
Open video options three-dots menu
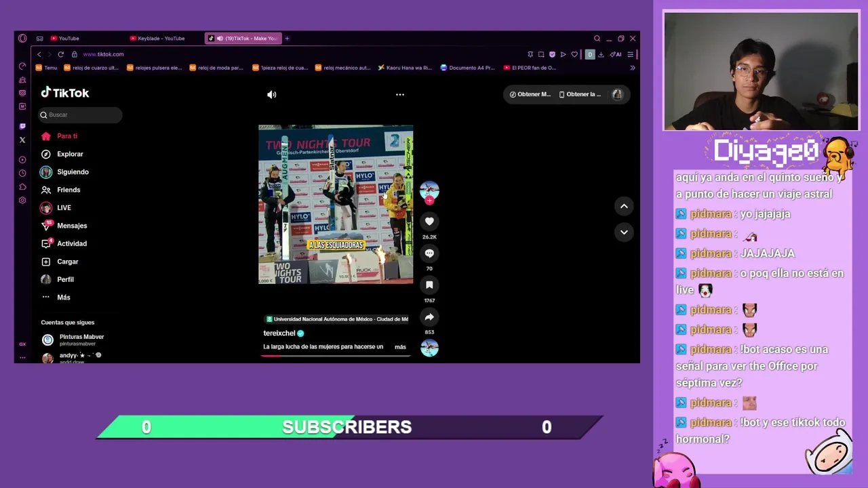tap(400, 95)
